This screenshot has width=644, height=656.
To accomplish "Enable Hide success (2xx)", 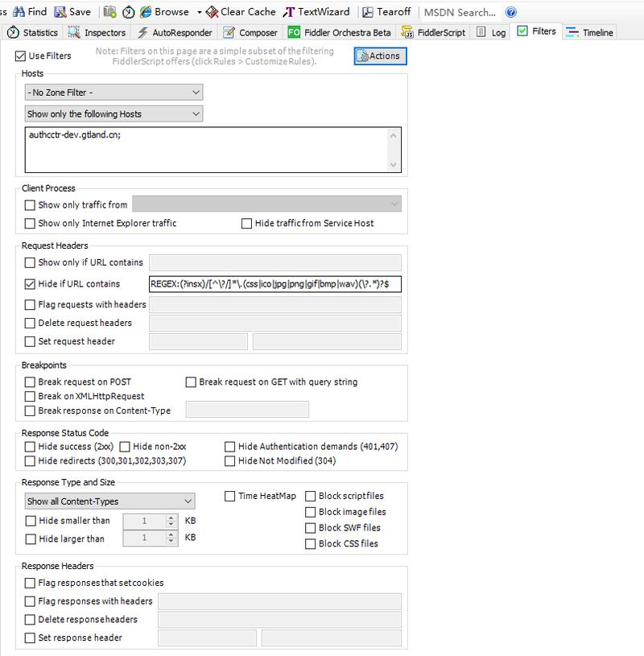I will pos(30,447).
